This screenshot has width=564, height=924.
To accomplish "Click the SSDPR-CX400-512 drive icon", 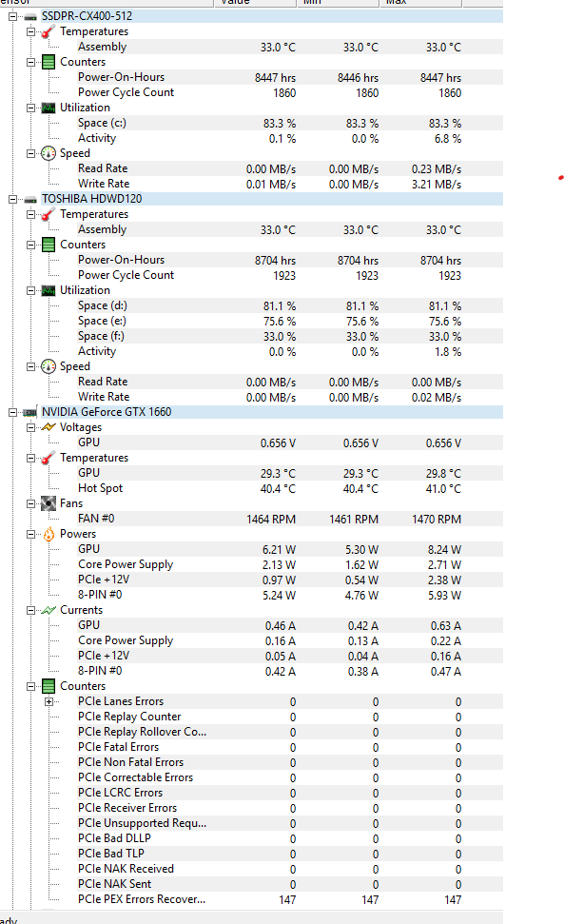I will click(30, 16).
